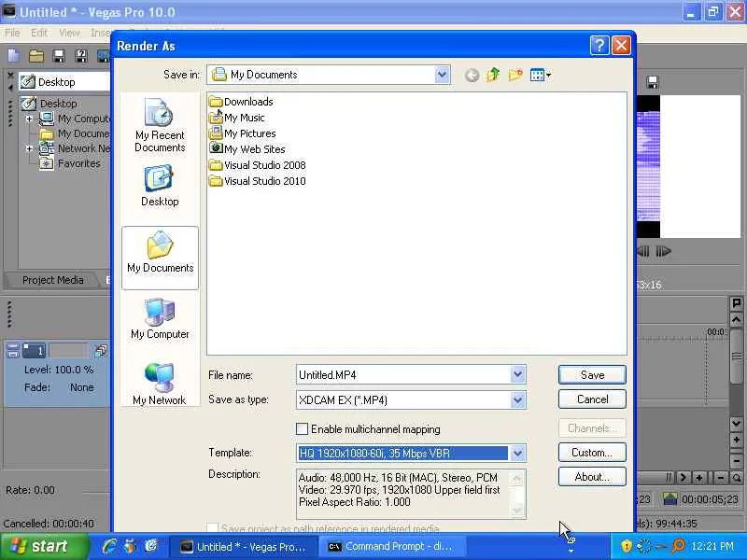The width and height of the screenshot is (747, 560).
Task: Open the View menu icon in Render As
Action: click(541, 75)
